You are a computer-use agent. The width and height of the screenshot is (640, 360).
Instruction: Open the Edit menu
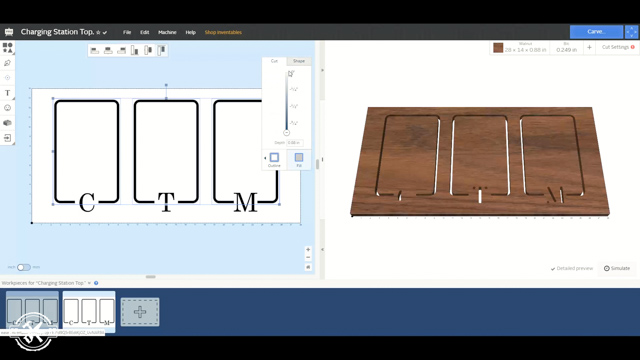tap(144, 32)
